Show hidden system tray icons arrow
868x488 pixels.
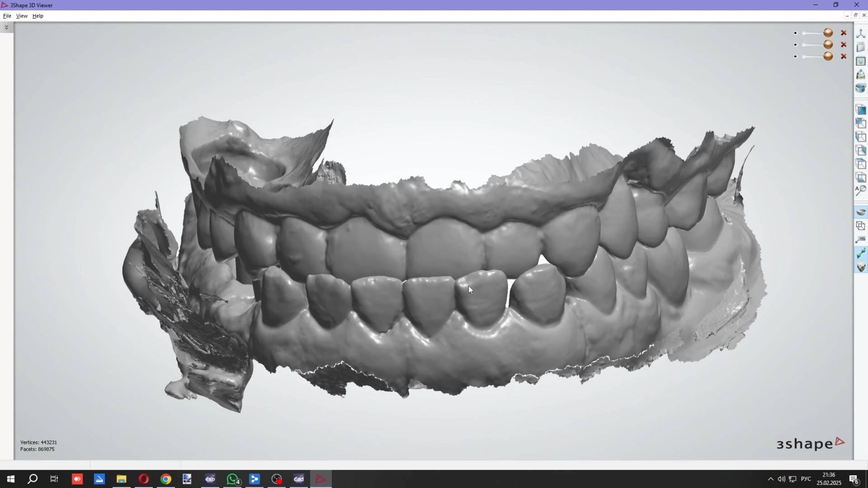pos(770,479)
